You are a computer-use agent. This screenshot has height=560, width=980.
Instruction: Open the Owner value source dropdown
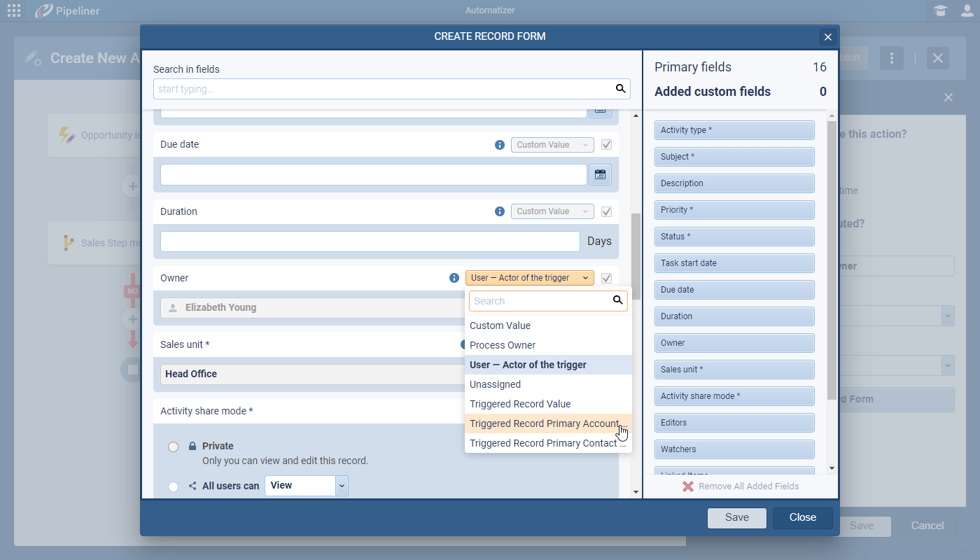529,277
